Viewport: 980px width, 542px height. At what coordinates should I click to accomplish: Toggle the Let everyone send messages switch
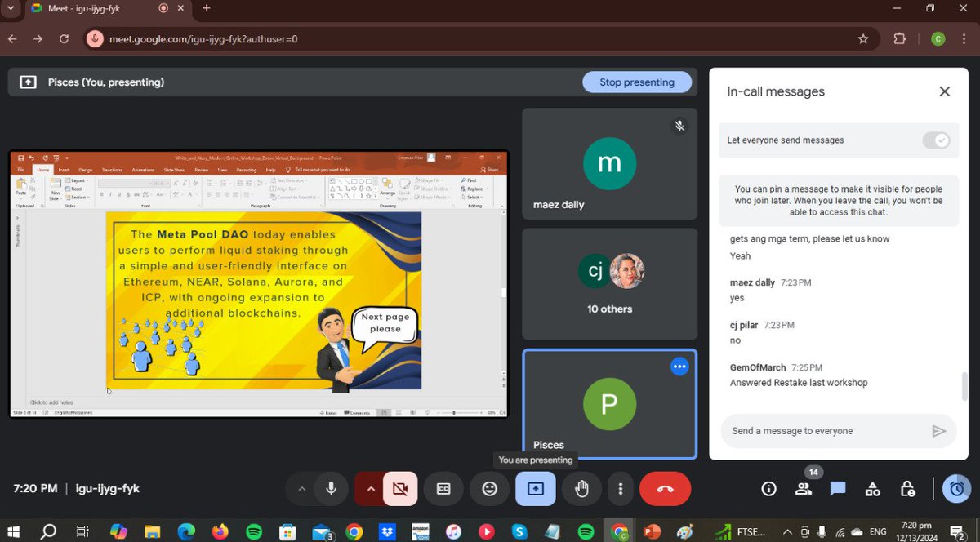point(936,140)
